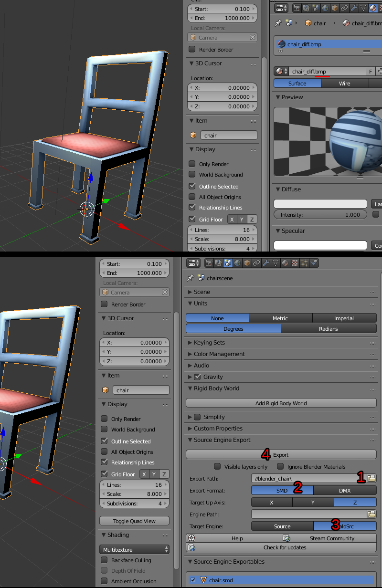
Task: Open editor type selector in chairscene header
Action: (x=194, y=263)
